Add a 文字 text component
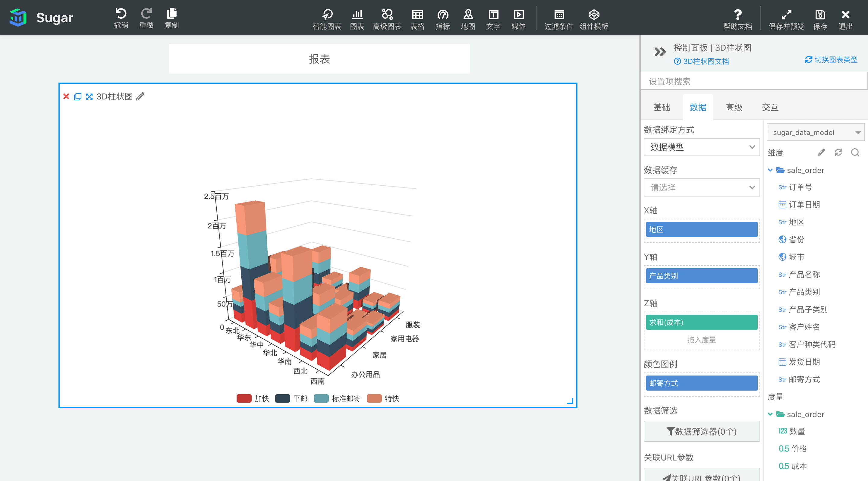The width and height of the screenshot is (868, 481). 493,19
